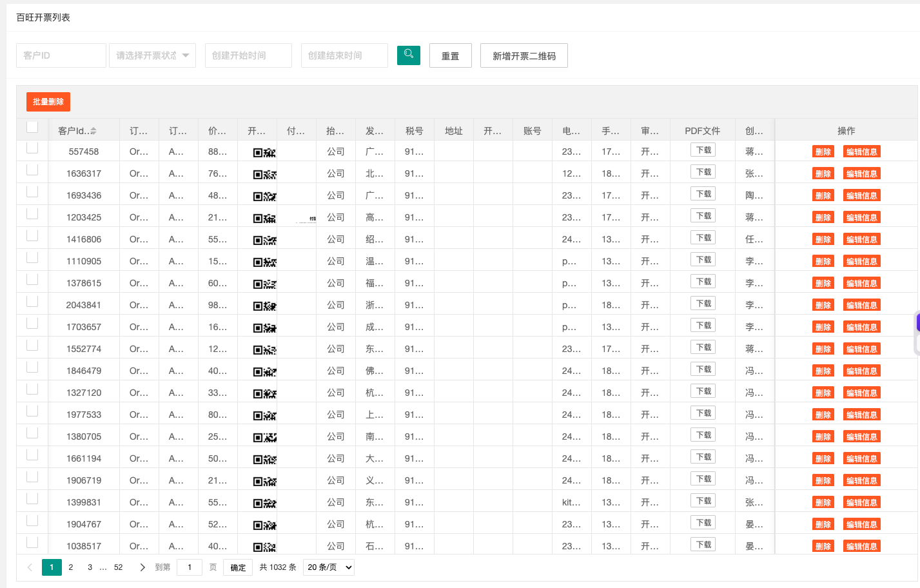Go to previous page arrow in pagination
Viewport: 920px width, 588px height.
[30, 567]
